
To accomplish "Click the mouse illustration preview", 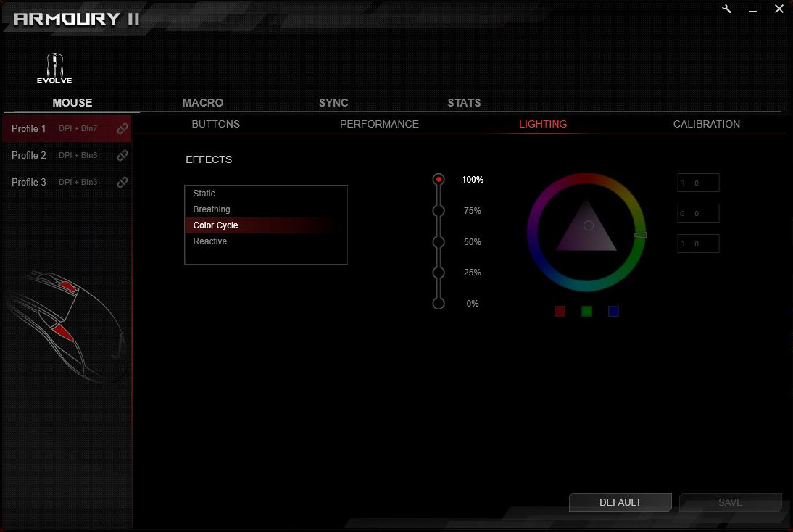I will pos(66,326).
